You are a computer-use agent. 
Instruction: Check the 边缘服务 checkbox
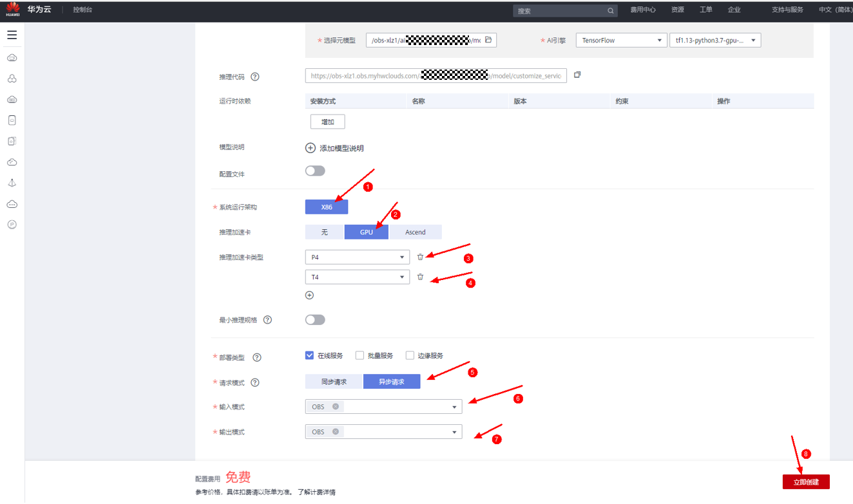[x=410, y=355]
